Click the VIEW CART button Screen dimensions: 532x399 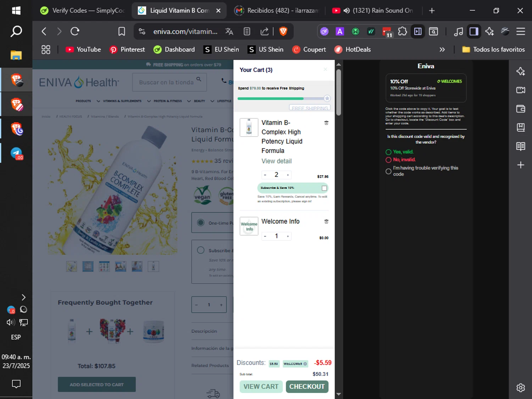pyautogui.click(x=261, y=387)
